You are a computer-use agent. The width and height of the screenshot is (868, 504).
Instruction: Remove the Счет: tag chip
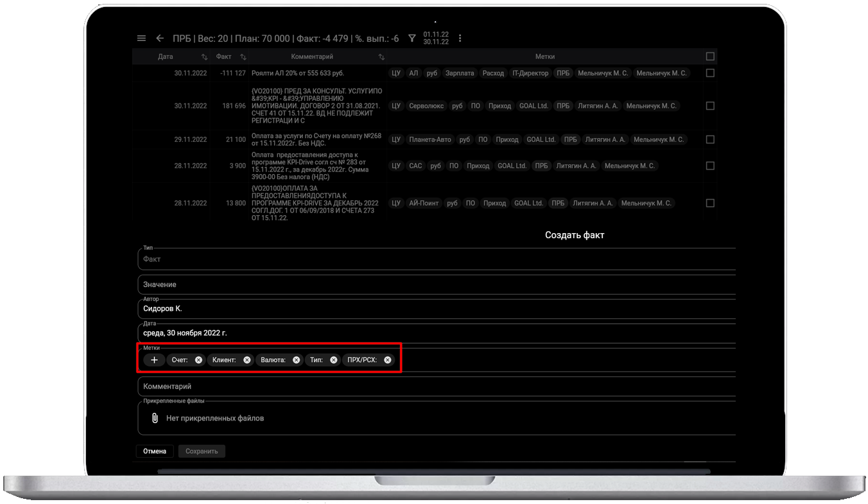(198, 360)
